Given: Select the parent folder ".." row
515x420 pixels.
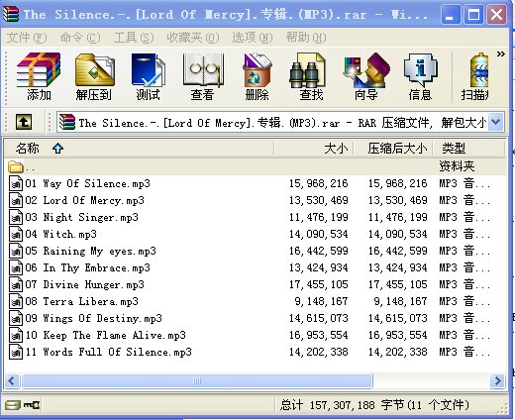Looking at the screenshot, I should point(255,166).
